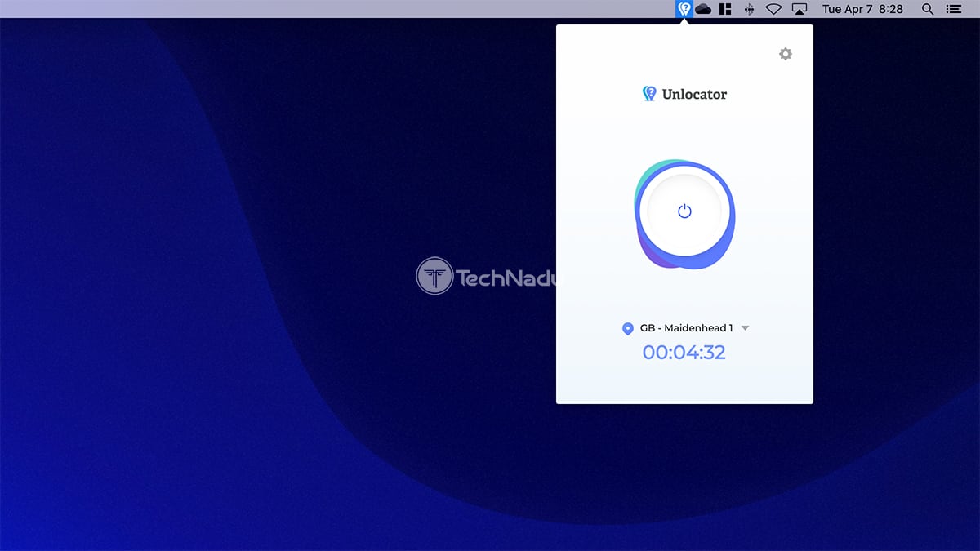The height and width of the screenshot is (551, 980).
Task: Open the Bluetooth menu bar icon
Action: point(749,9)
